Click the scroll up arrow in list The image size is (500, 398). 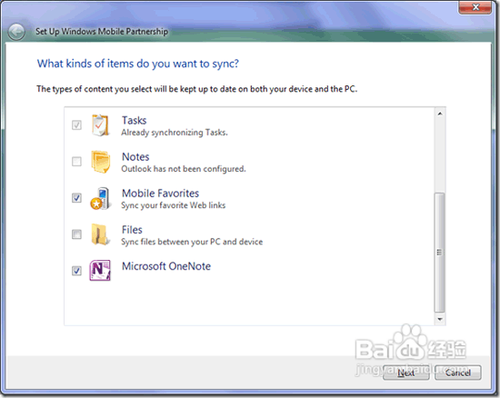440,114
